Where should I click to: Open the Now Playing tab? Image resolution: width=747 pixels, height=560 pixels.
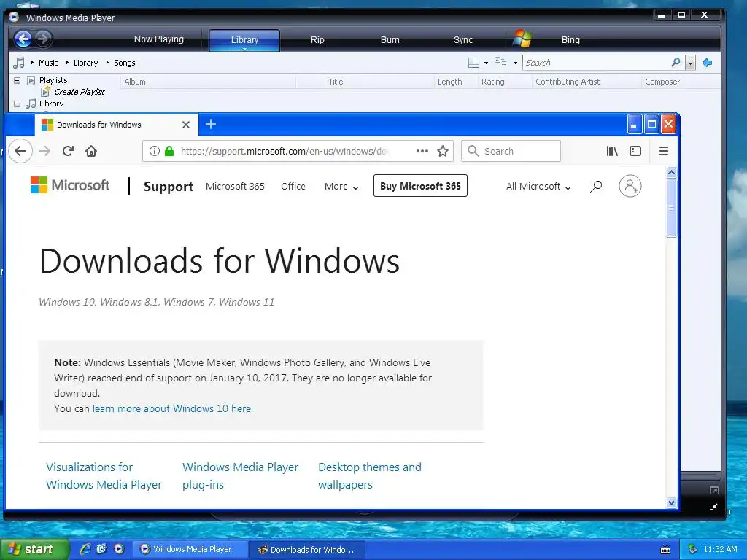pyautogui.click(x=158, y=39)
